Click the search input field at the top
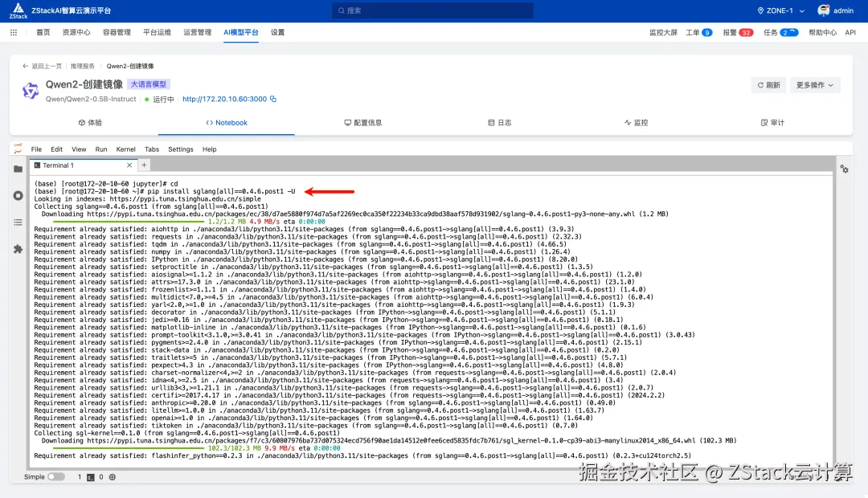 (x=434, y=10)
